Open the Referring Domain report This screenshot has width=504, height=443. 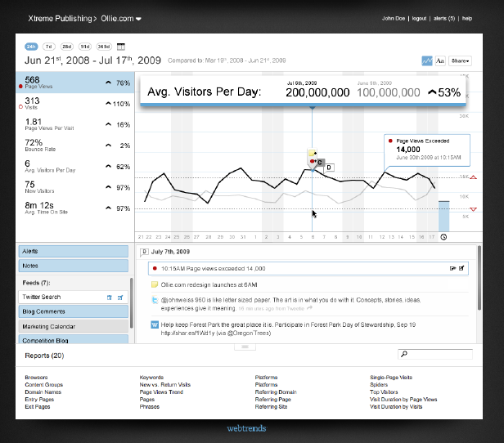(276, 392)
